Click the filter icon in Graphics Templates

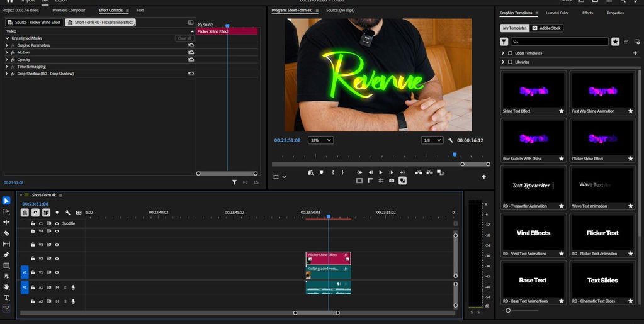pos(504,42)
